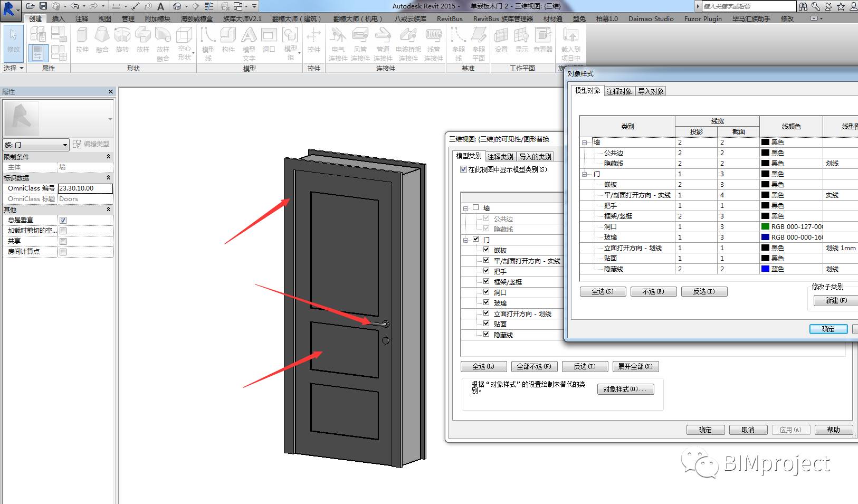Open the 族: 门 type selector dropdown

point(36,145)
